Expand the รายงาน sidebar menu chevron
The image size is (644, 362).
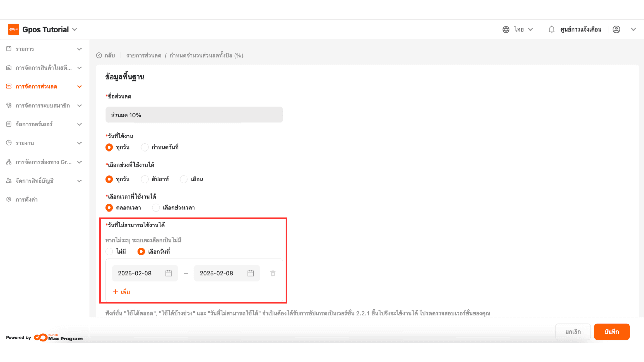tap(79, 143)
